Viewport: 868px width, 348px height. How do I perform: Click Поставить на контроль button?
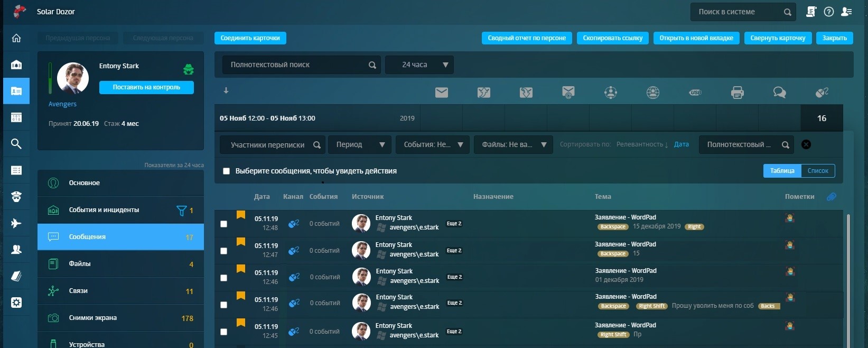(x=146, y=87)
